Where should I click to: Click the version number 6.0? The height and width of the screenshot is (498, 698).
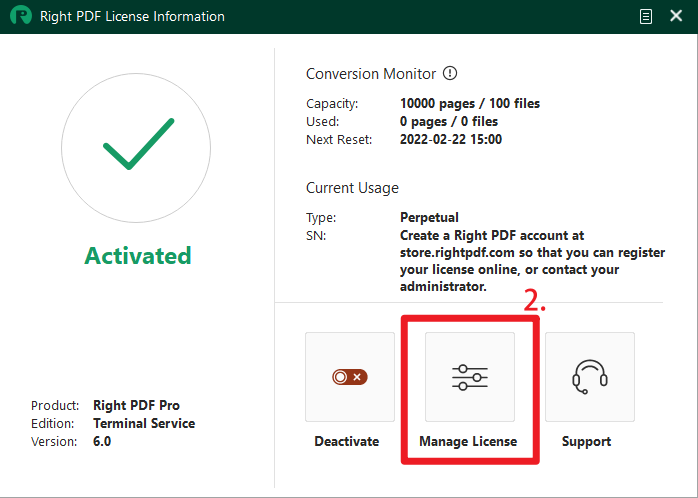(102, 441)
